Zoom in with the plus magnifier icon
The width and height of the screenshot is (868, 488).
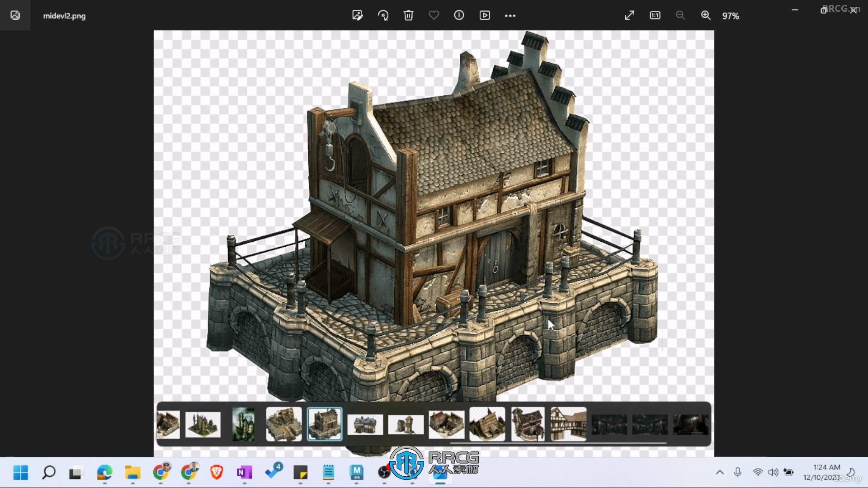(x=706, y=15)
